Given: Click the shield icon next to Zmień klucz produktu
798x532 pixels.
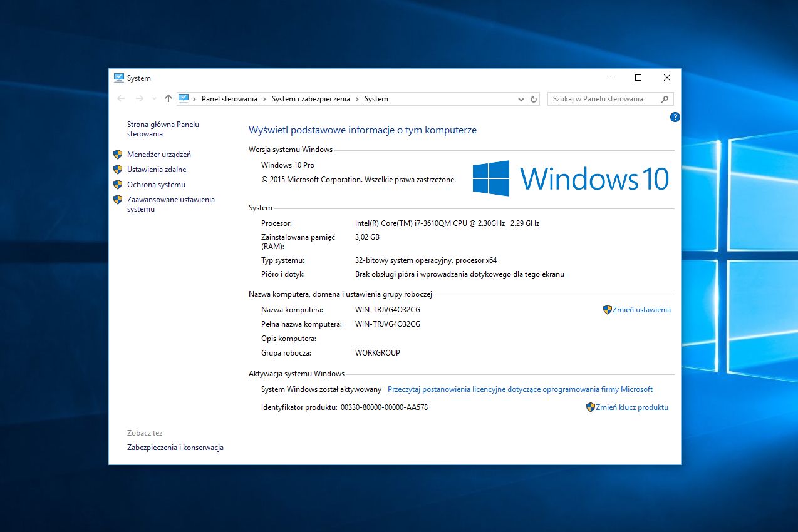Looking at the screenshot, I should coord(590,407).
